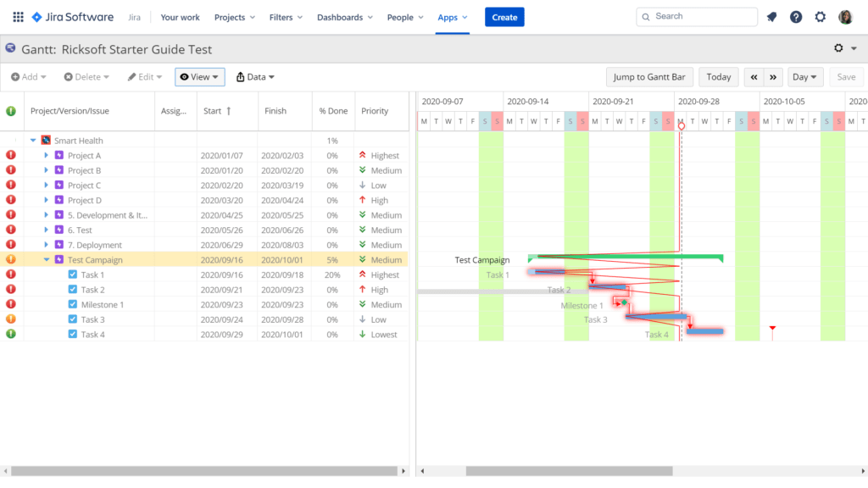Expand the Project A tree item
Viewport: 868px width, 488px height.
click(x=47, y=155)
